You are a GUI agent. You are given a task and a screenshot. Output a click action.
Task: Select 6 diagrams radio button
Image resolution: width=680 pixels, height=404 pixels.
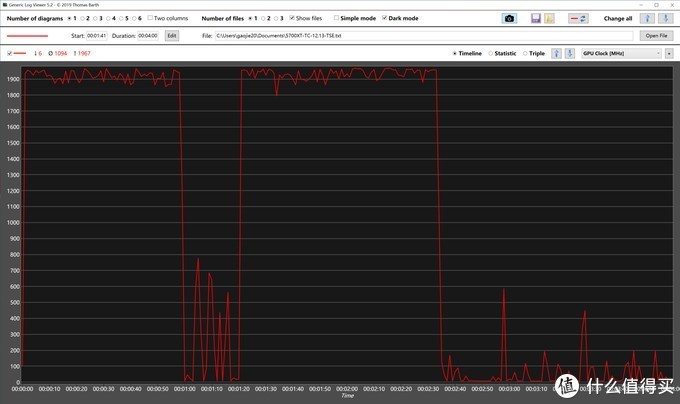(x=134, y=18)
